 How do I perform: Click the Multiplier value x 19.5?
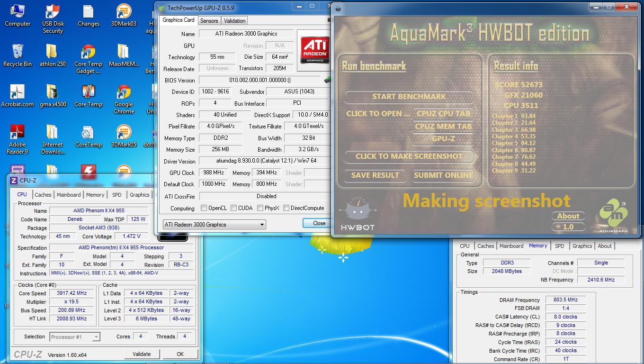tap(72, 302)
